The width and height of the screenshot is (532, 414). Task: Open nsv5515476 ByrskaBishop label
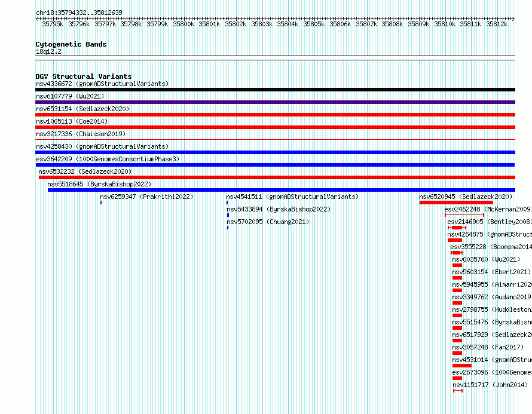point(492,322)
